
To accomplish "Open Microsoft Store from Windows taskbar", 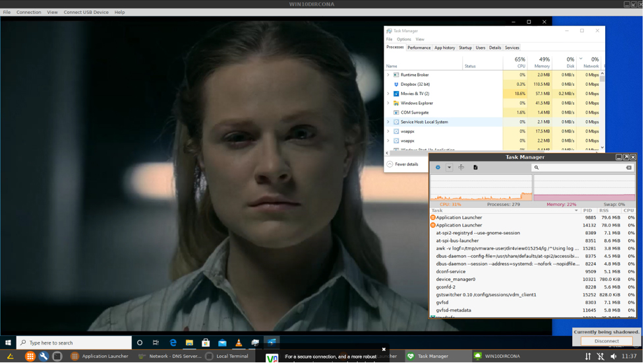I will click(206, 343).
